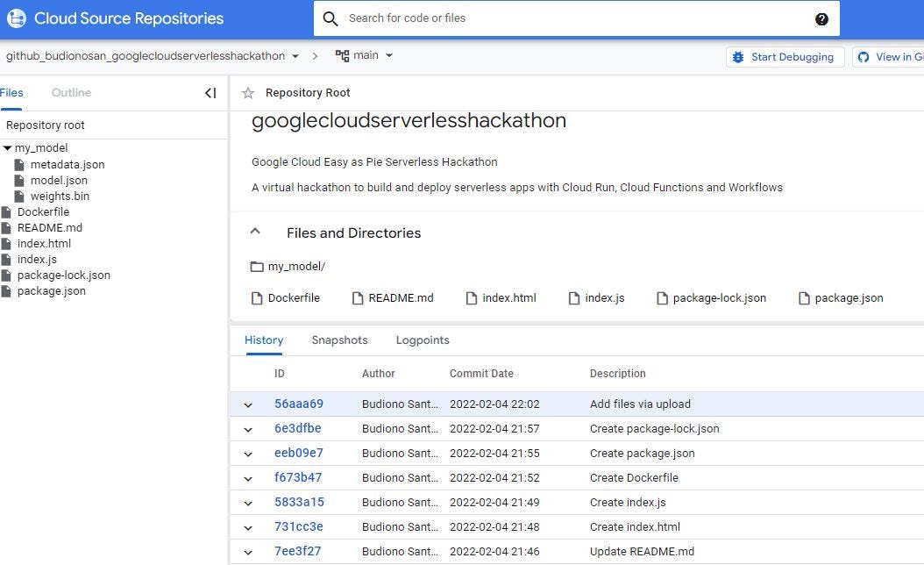Click the index.js file icon in Files and Directories
The image size is (924, 565).
coord(574,298)
